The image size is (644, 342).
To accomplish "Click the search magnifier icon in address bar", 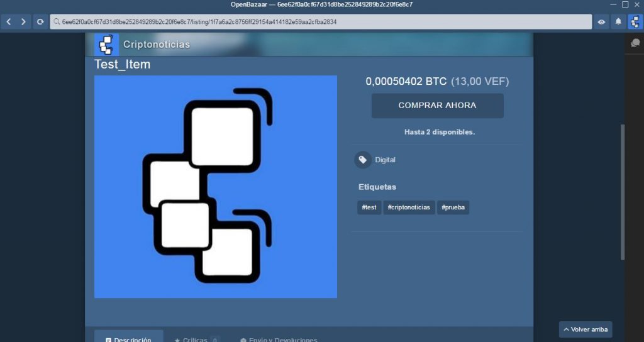I will (57, 22).
